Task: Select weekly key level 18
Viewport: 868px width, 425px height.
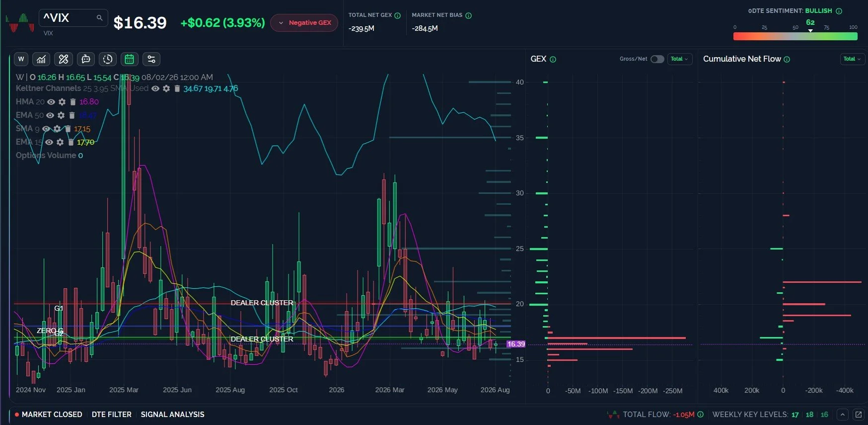Action: (x=809, y=415)
